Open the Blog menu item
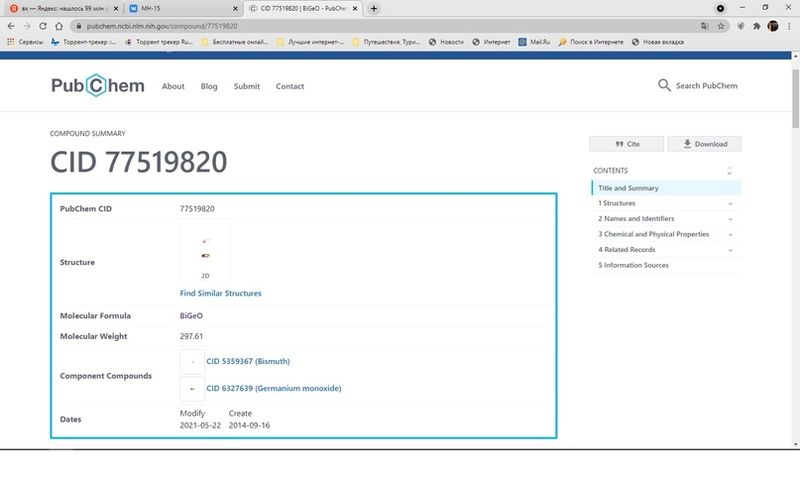Viewport: 800px width, 481px height. 209,87
